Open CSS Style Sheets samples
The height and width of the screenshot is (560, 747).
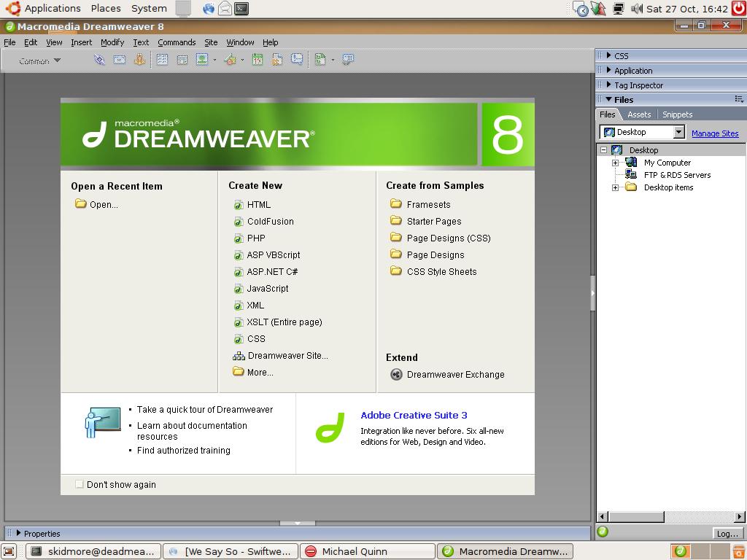pos(433,271)
